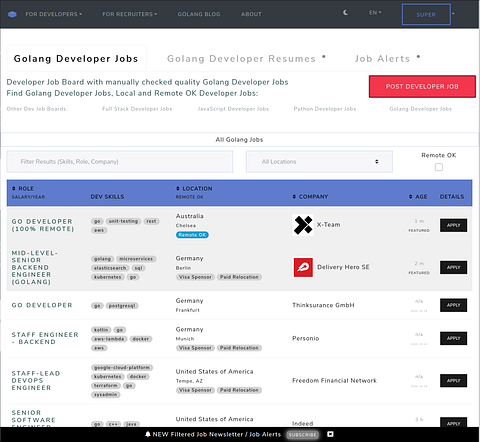Sort jobs by Age column

pyautogui.click(x=418, y=197)
